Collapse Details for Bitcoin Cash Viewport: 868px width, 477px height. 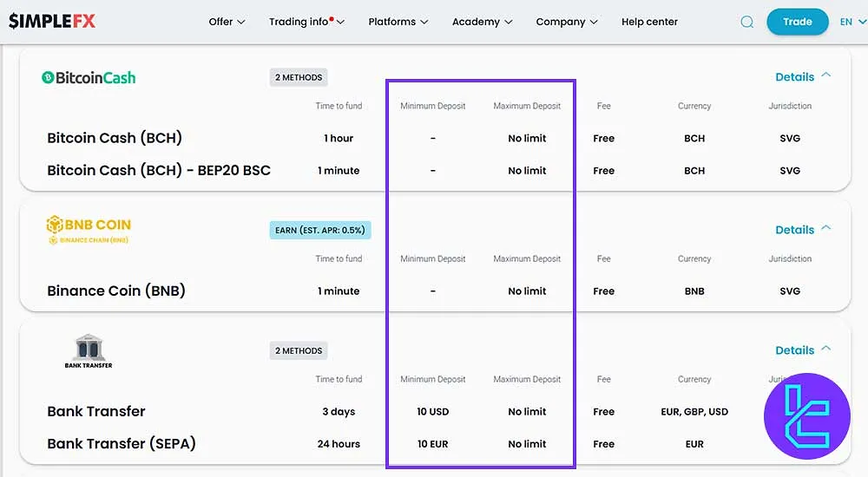click(803, 77)
